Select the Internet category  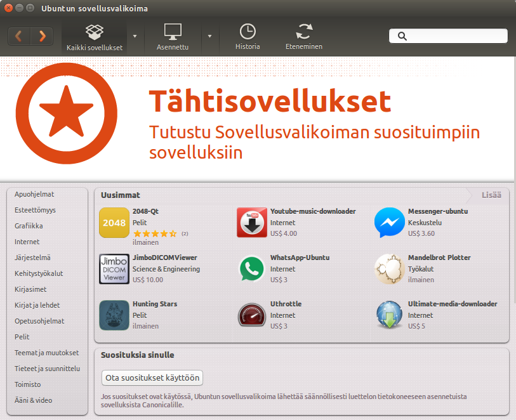[x=27, y=242]
